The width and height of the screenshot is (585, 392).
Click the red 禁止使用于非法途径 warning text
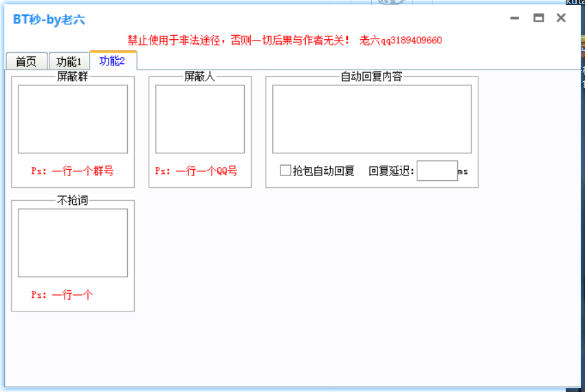(239, 41)
